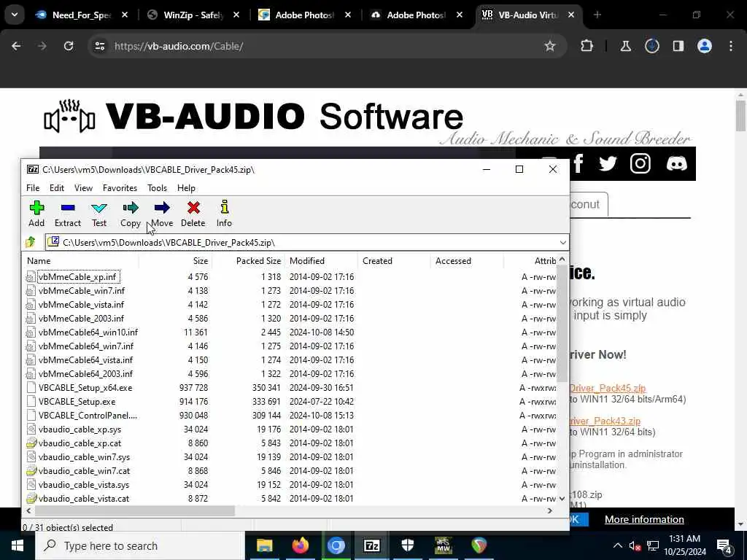This screenshot has height=560, width=747.
Task: Open the Favorites menu in 7-Zip
Action: pyautogui.click(x=120, y=188)
